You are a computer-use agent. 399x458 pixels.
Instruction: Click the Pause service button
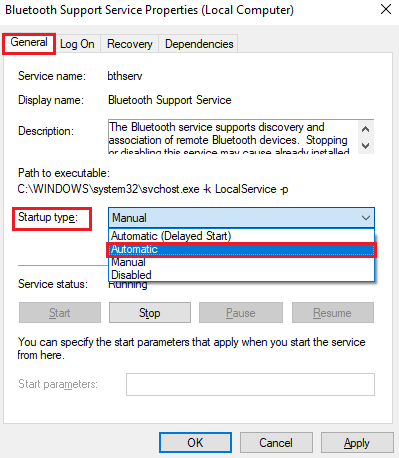coord(241,313)
